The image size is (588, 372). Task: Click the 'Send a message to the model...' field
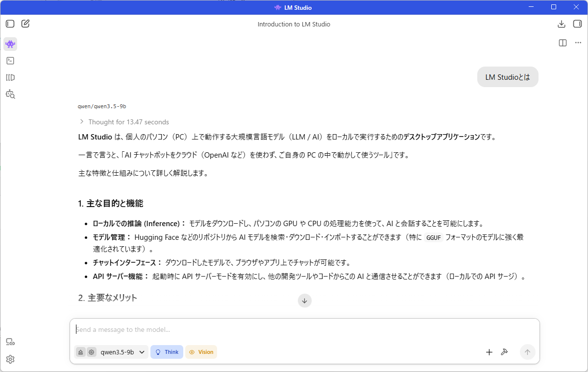pos(305,330)
